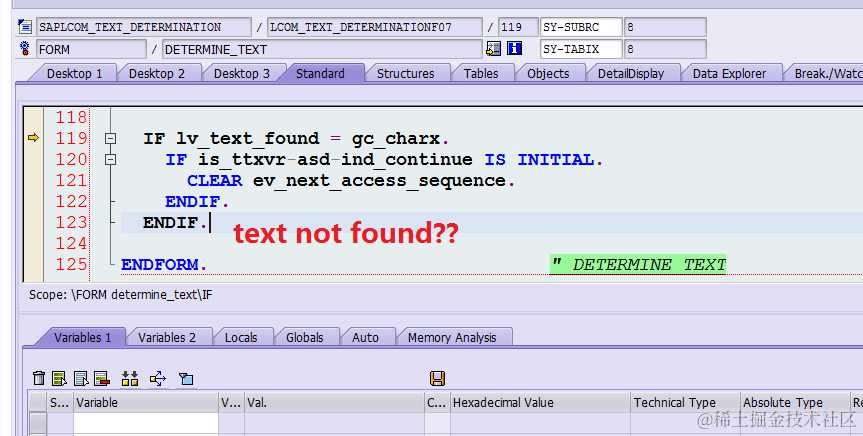863x436 pixels.
Task: Click the SY-TABIX value field showing 8
Action: [x=665, y=49]
